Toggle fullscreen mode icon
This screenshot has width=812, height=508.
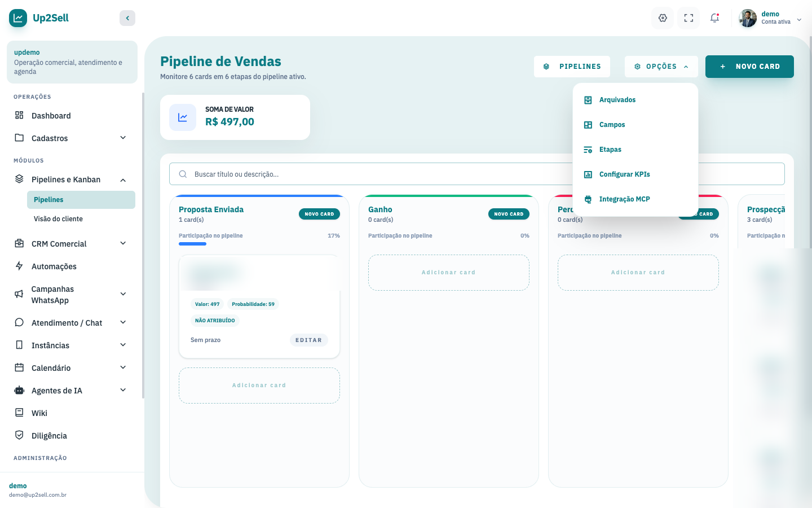[689, 18]
